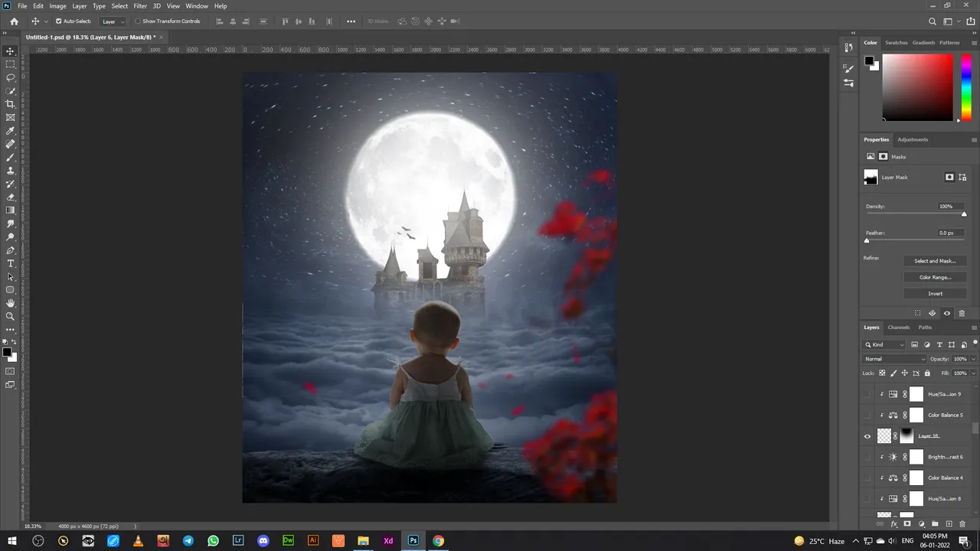Image resolution: width=980 pixels, height=551 pixels.
Task: Show the Color Balance 4 layer
Action: [x=867, y=478]
